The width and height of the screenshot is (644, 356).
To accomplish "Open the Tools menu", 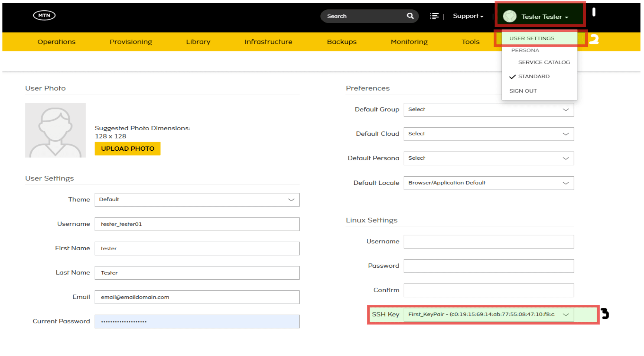I will tap(470, 42).
